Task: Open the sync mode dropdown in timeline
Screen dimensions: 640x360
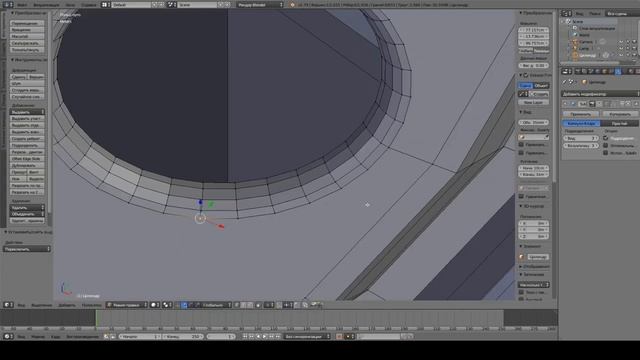Action: point(307,336)
